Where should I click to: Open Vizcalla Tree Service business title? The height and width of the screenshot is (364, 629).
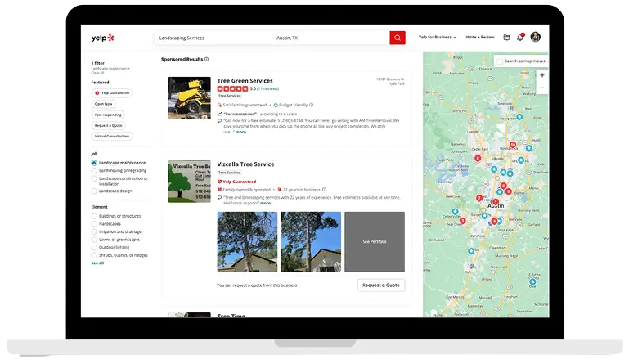click(245, 164)
